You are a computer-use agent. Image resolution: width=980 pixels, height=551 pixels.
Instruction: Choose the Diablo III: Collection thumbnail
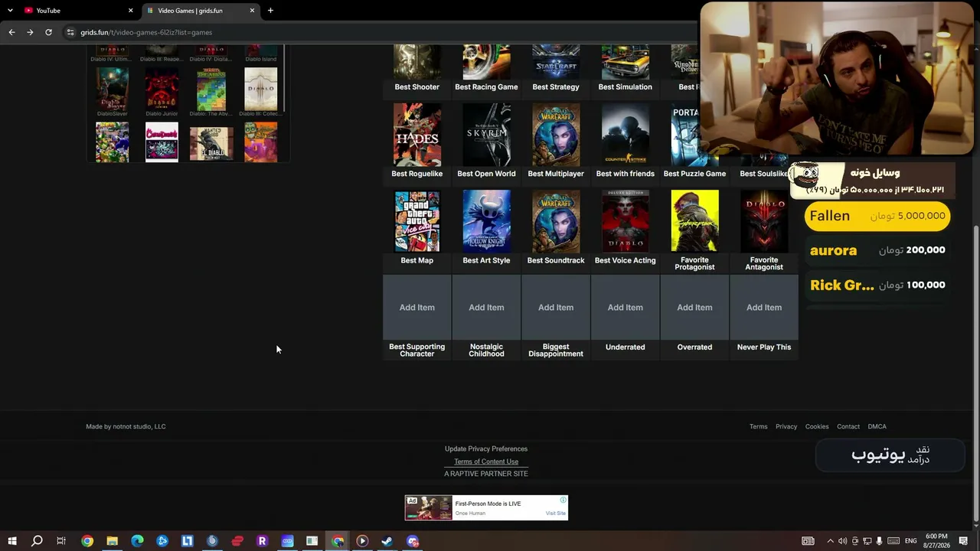tap(260, 89)
